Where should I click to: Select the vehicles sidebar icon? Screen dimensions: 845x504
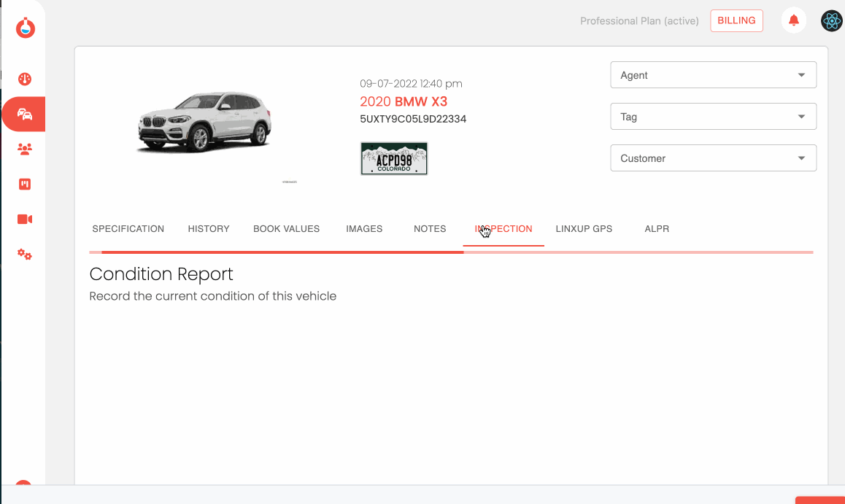coord(23,115)
